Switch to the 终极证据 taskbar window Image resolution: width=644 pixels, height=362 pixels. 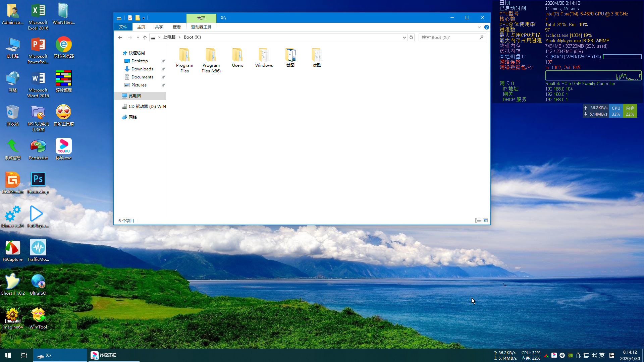114,355
